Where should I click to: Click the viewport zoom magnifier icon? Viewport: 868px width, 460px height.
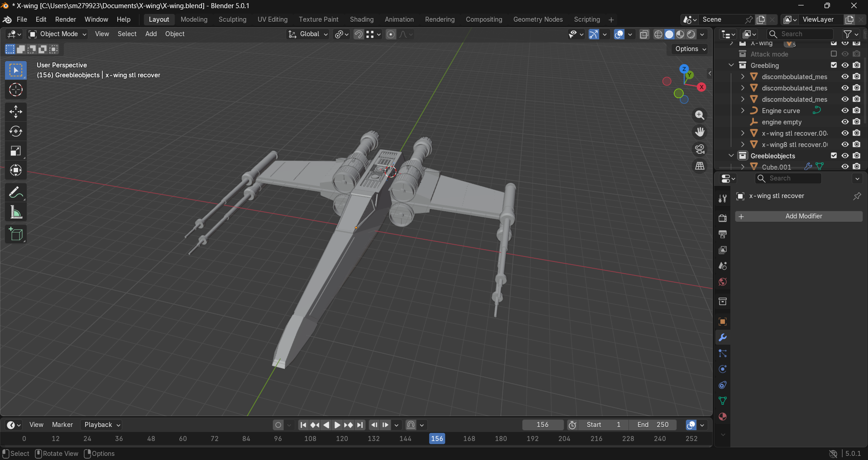click(700, 115)
